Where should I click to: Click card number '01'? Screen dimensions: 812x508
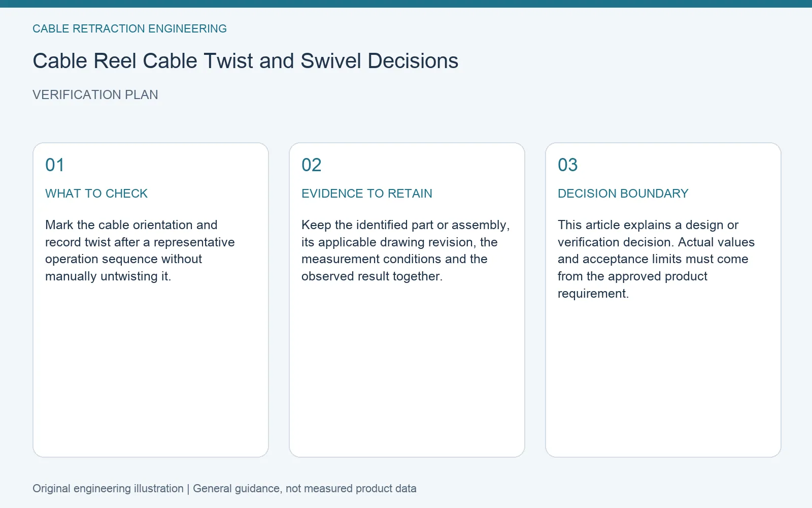[x=55, y=165]
